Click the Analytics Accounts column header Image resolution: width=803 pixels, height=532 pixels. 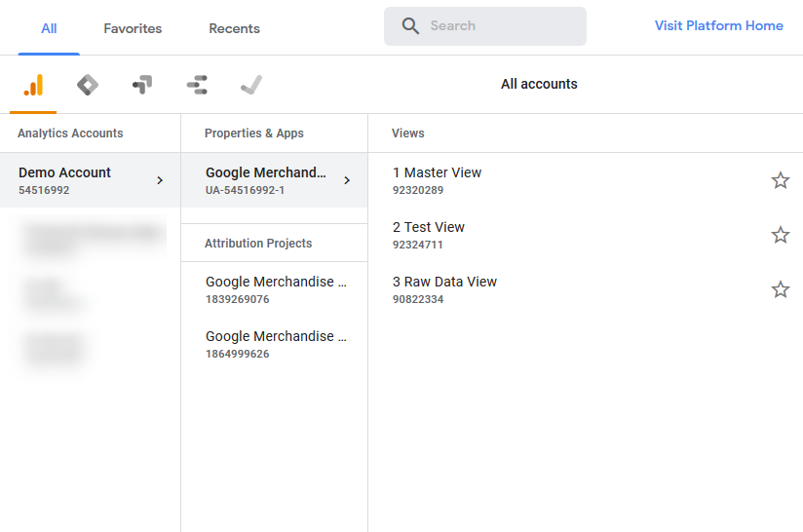70,133
